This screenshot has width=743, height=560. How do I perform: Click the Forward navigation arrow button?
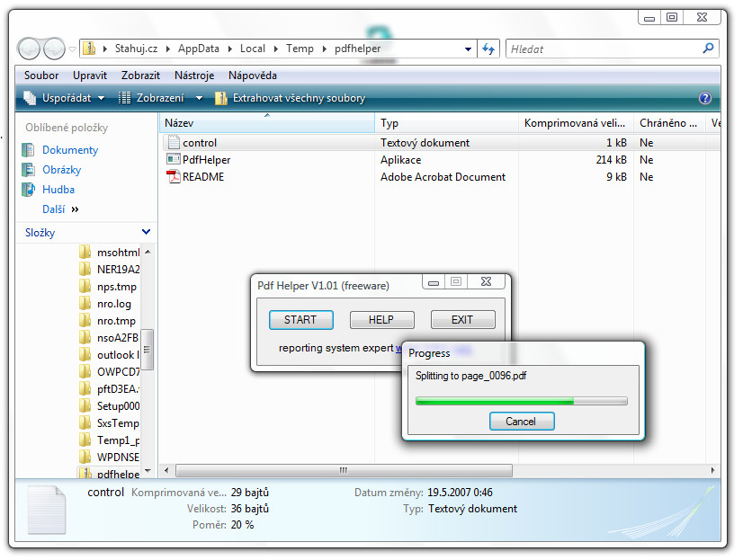[54, 49]
